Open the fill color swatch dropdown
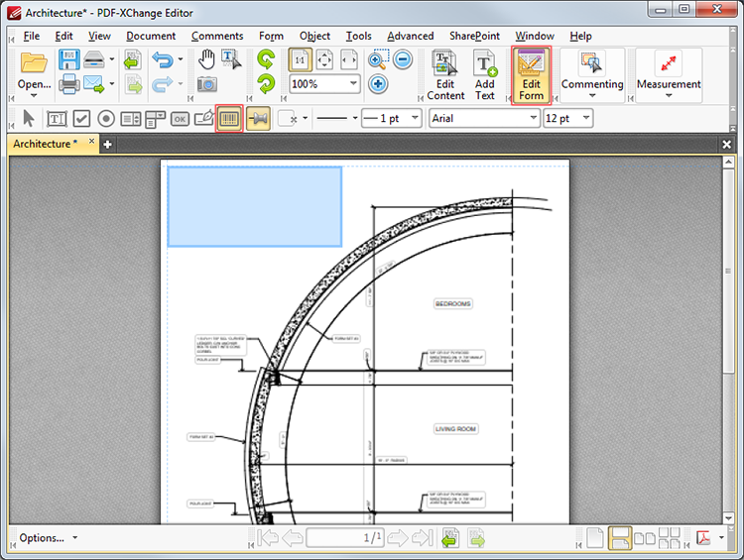 (306, 118)
